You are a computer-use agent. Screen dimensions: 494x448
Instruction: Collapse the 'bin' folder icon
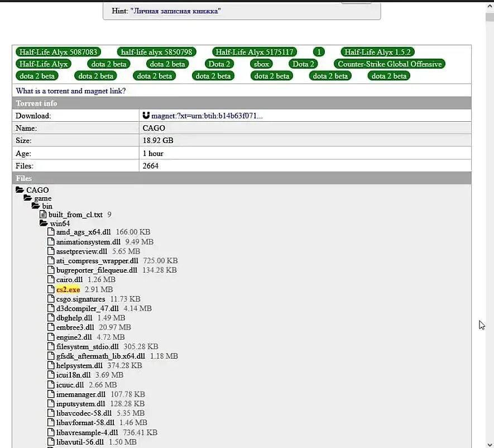pos(36,206)
